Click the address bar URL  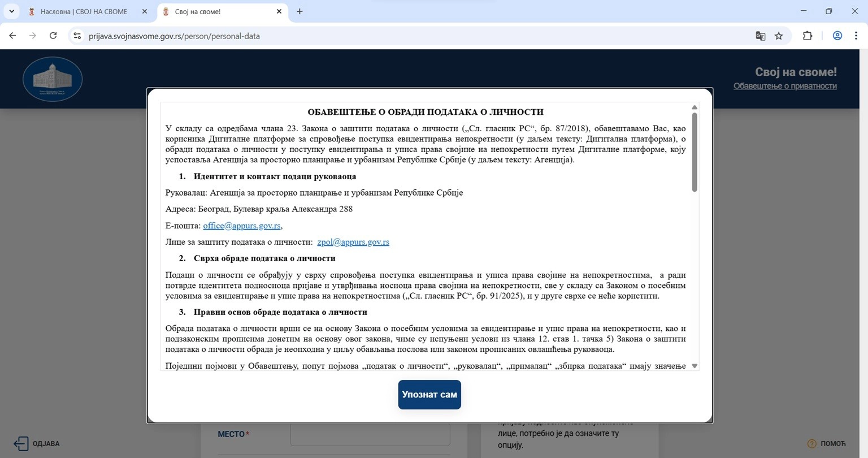pos(174,36)
